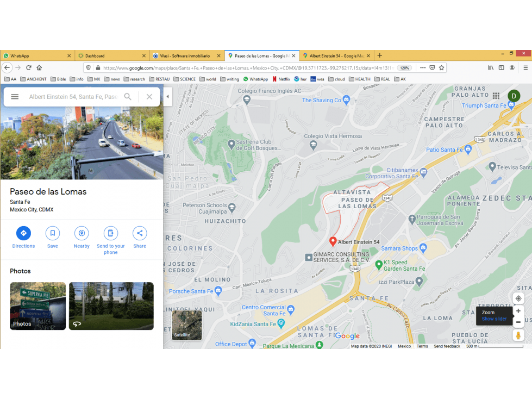Click Show slider link
The width and height of the screenshot is (532, 399).
tap(494, 319)
